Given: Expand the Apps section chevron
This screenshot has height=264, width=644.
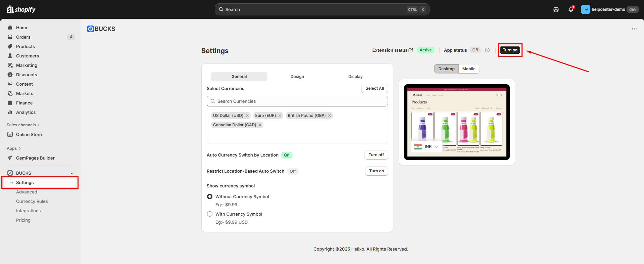Looking at the screenshot, I should [x=20, y=148].
